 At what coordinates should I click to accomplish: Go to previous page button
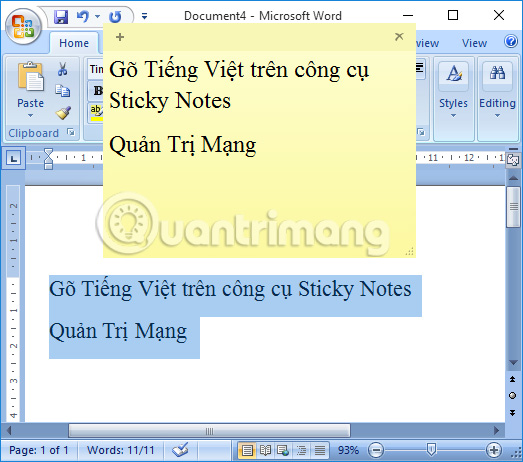[513, 379]
